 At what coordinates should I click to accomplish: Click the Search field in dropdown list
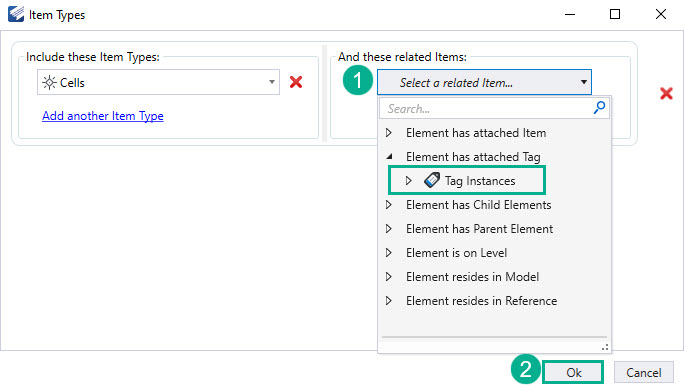pyautogui.click(x=486, y=108)
